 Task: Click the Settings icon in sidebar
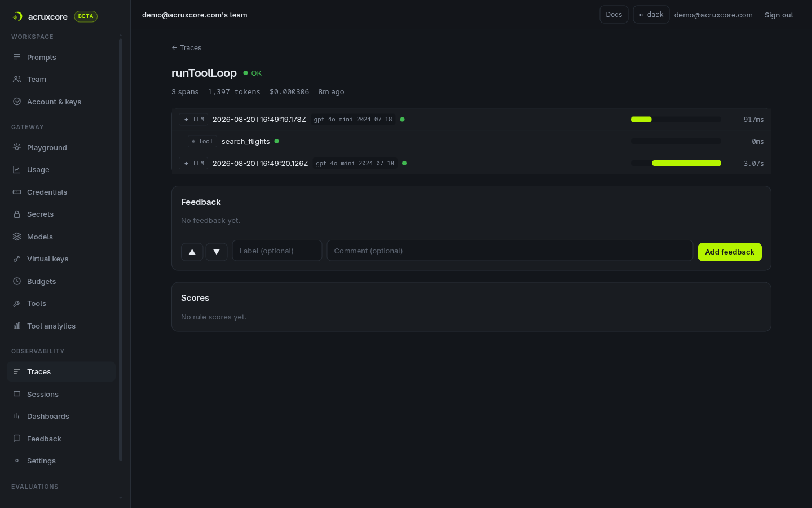pos(17,461)
